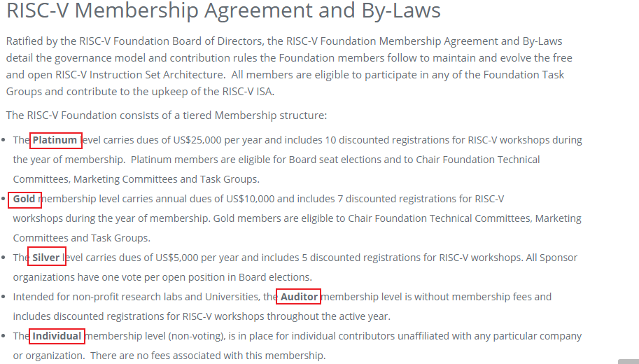Click the bullet beside the Individual membership item
This screenshot has height=364, width=639.
(x=3, y=336)
